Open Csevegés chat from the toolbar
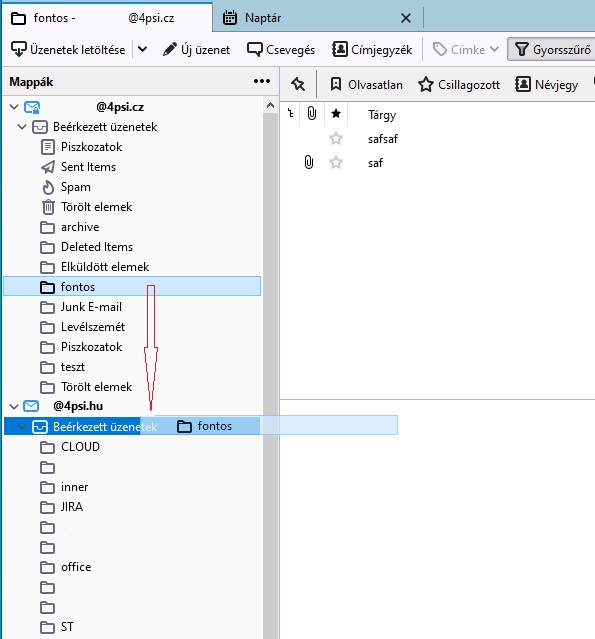The image size is (595, 639). [x=281, y=50]
